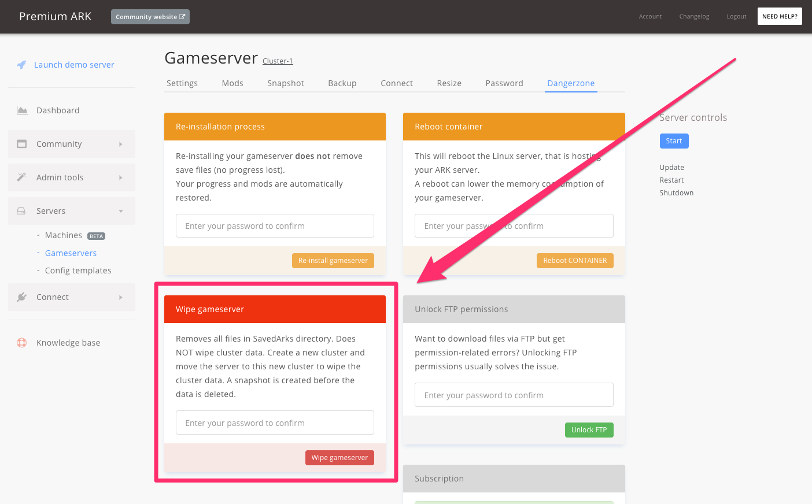This screenshot has height=504, width=812.
Task: Click the Premium ARK logo text
Action: coord(56,16)
